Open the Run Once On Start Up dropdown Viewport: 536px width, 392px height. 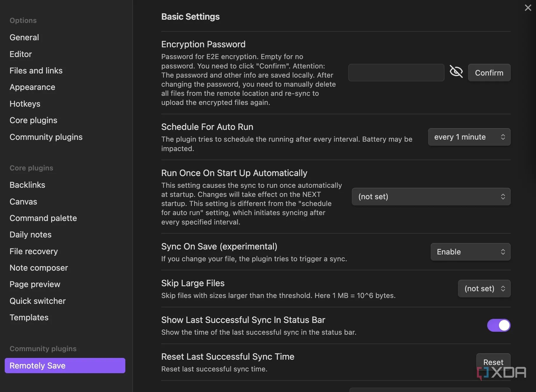click(431, 197)
